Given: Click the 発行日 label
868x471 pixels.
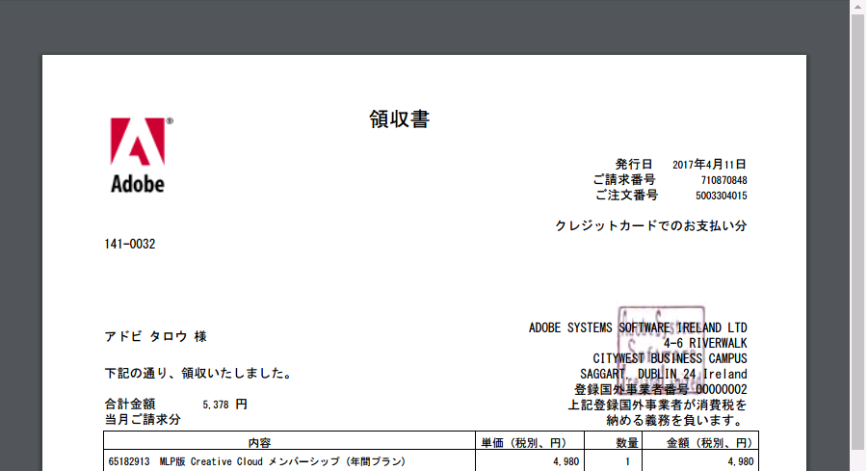Looking at the screenshot, I should click(x=634, y=165).
